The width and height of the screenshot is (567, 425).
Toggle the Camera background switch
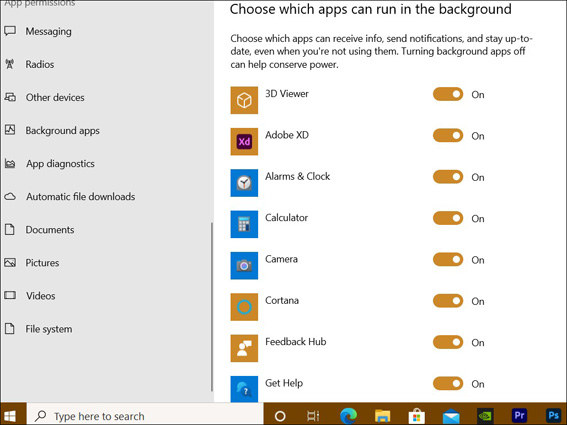pos(448,259)
